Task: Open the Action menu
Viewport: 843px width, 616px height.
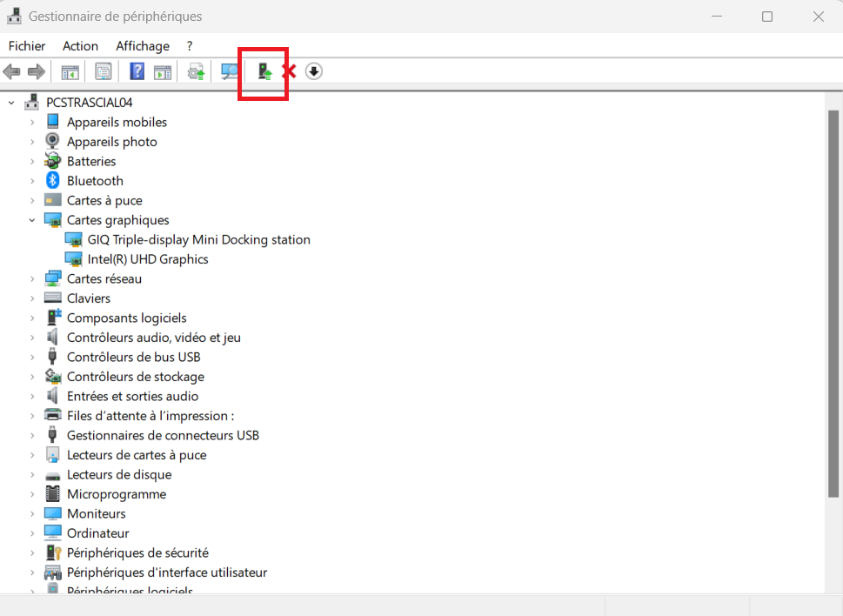Action: click(80, 46)
